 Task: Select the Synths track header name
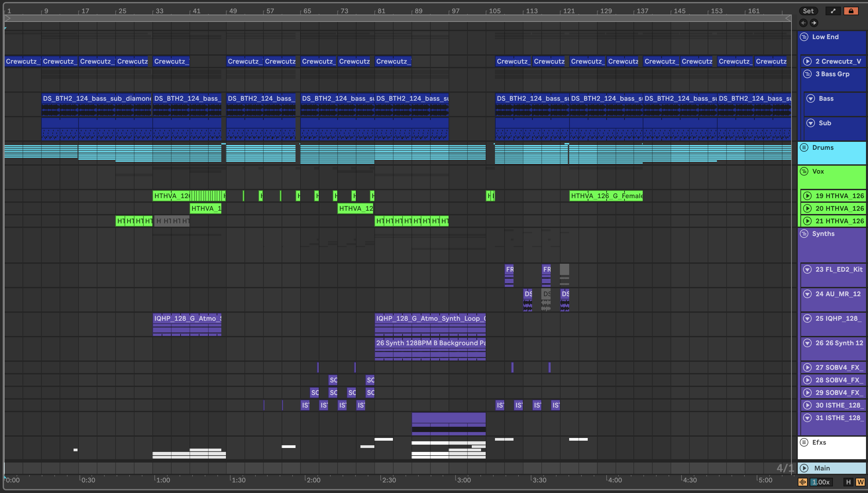point(823,234)
